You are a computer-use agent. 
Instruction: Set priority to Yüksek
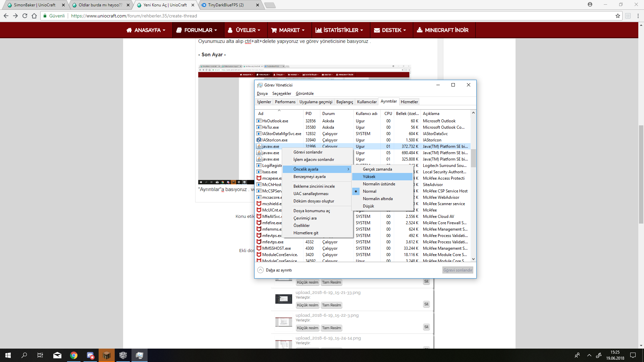click(x=382, y=177)
